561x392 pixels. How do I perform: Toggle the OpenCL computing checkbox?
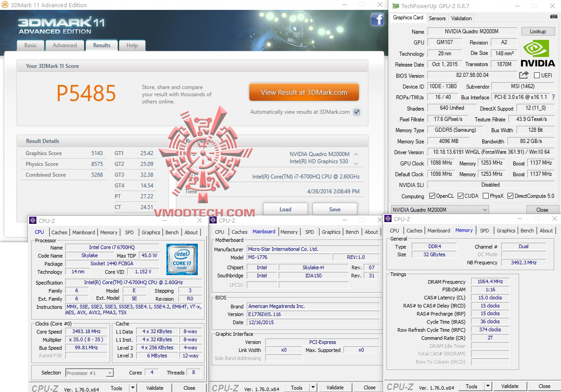pyautogui.click(x=432, y=196)
